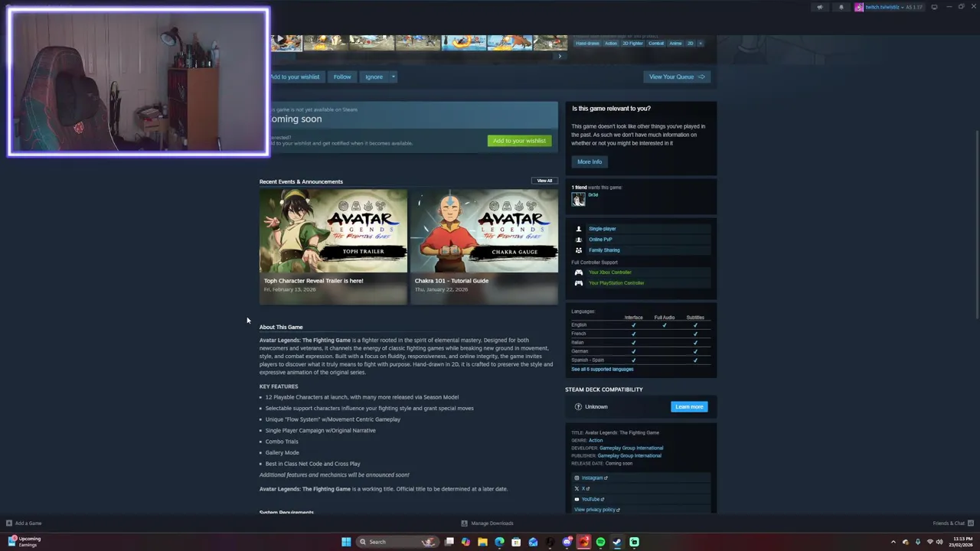Screen dimensions: 980x551
Task: Open Manage Downloads at the bottom
Action: pos(488,523)
